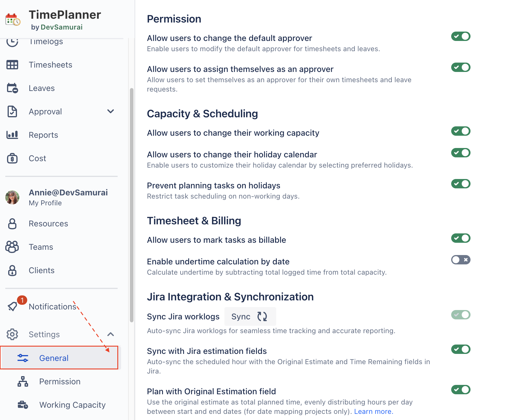Screen dimensions: 522x420
Task: Click the sidebar vertical scrollbar
Action: click(x=132, y=205)
